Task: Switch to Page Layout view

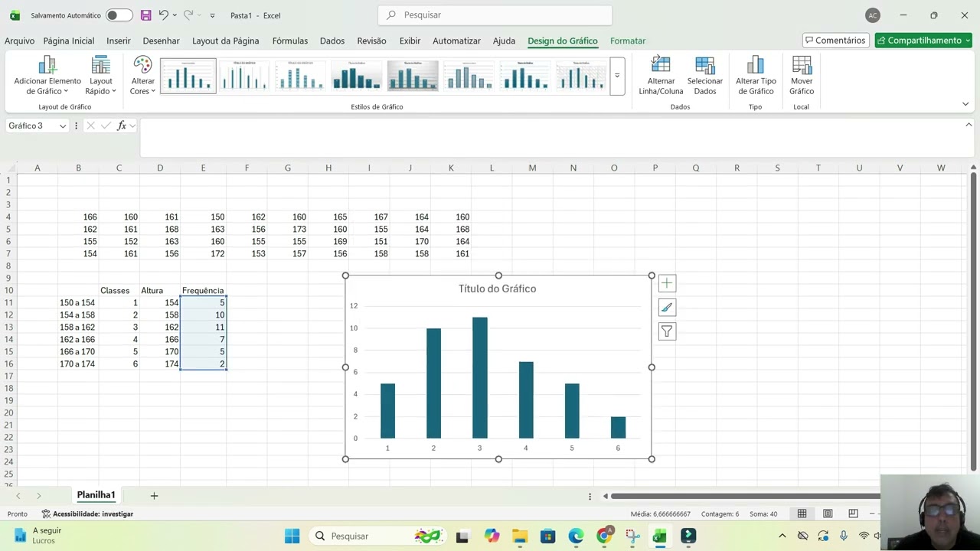Action: click(828, 514)
